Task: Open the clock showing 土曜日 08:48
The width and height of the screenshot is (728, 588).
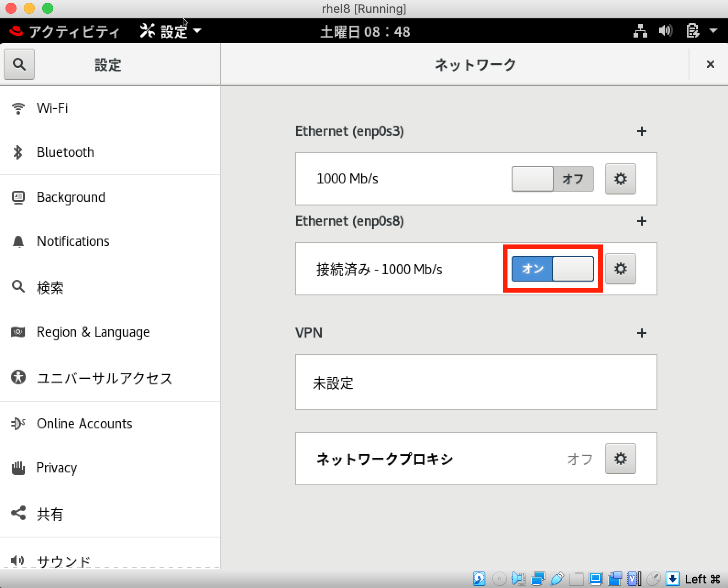Action: pos(365,31)
